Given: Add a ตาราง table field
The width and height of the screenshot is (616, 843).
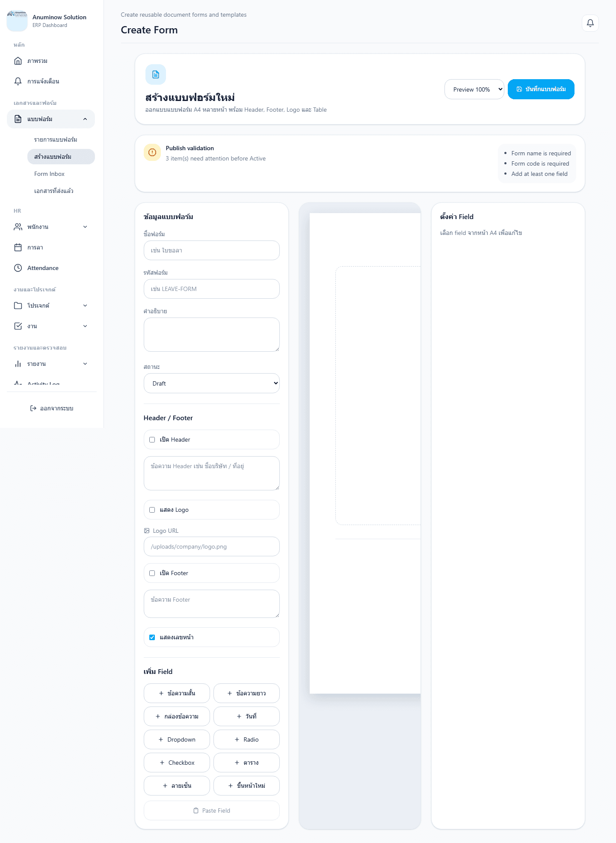Looking at the screenshot, I should (x=246, y=763).
